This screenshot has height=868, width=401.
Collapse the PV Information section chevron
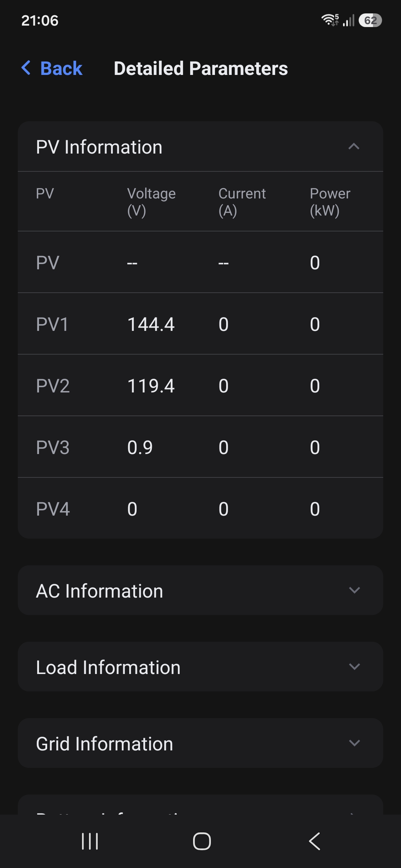[x=354, y=147]
